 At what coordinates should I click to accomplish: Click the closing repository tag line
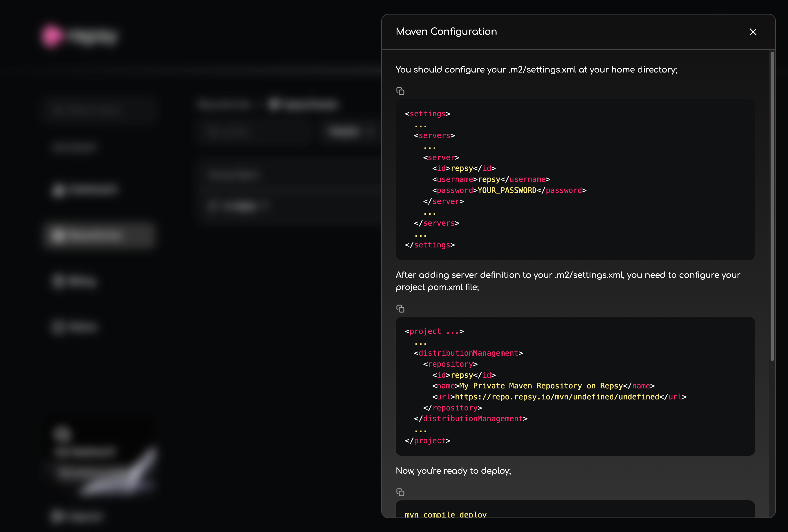tap(452, 408)
